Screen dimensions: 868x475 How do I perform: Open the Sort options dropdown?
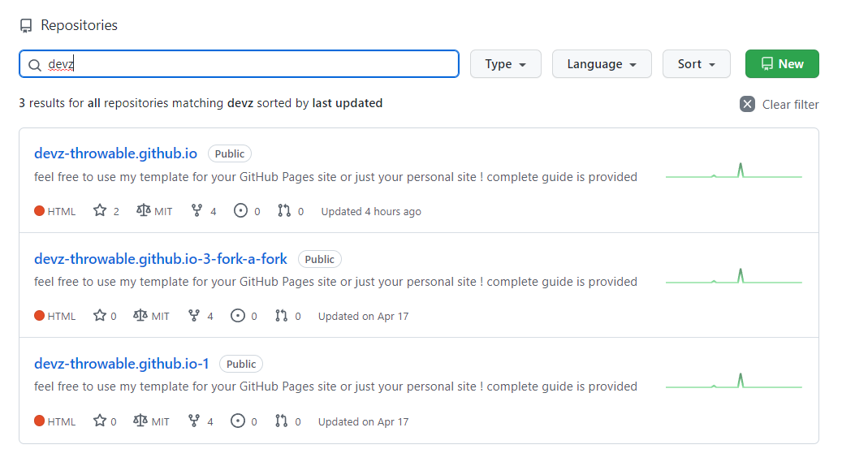[696, 63]
